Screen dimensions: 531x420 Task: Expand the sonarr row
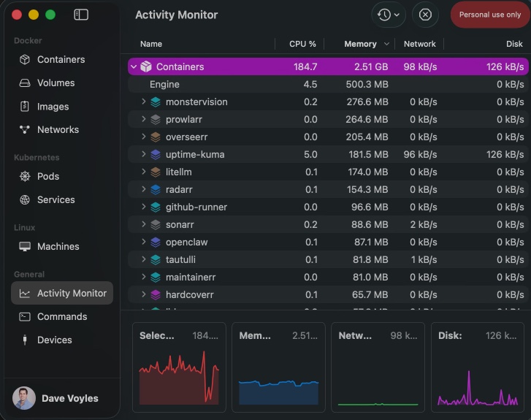pos(144,224)
